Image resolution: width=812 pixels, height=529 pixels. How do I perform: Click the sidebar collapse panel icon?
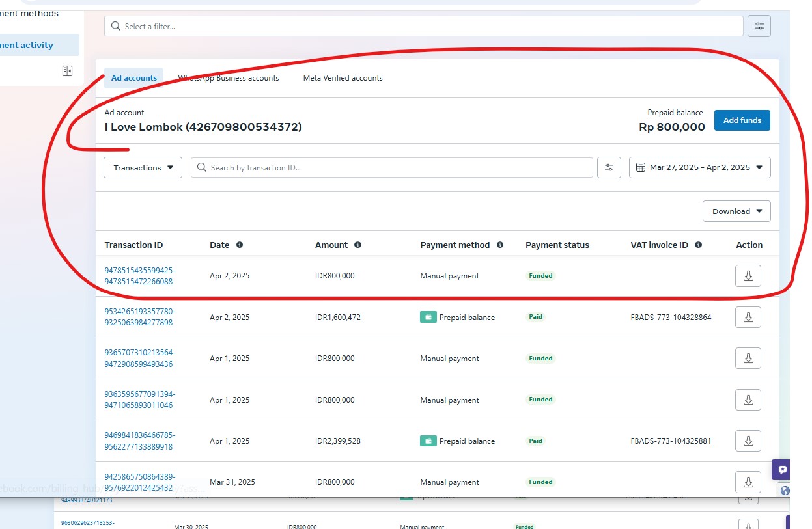coord(67,71)
